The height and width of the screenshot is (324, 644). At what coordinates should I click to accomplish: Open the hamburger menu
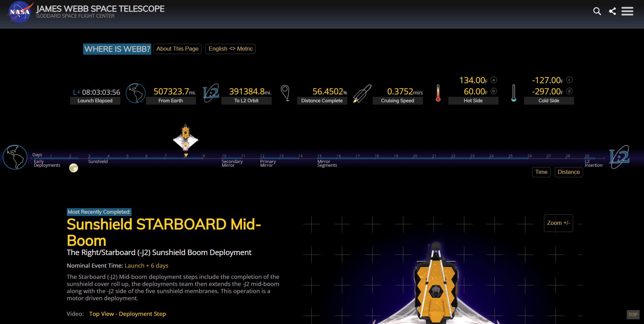tap(627, 11)
